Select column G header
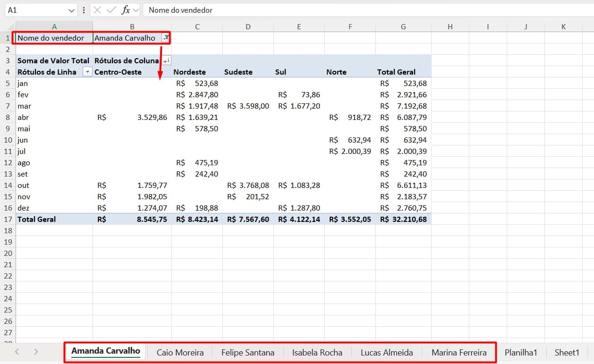The width and height of the screenshot is (594, 364). (x=403, y=27)
